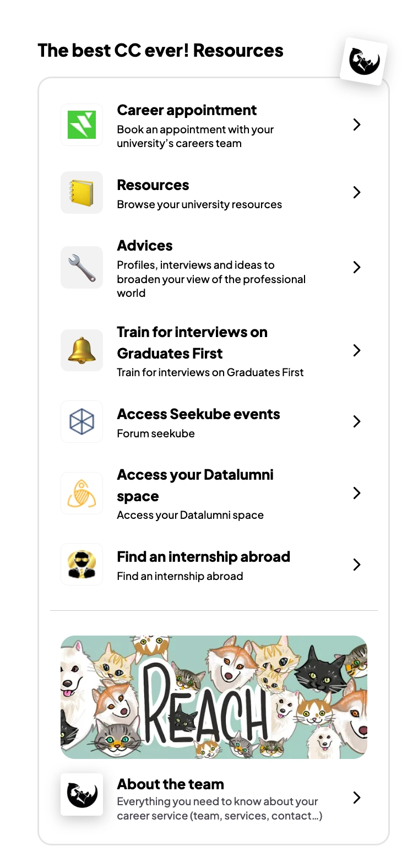The height and width of the screenshot is (868, 413).
Task: Click the wrench Advices icon
Action: (81, 267)
